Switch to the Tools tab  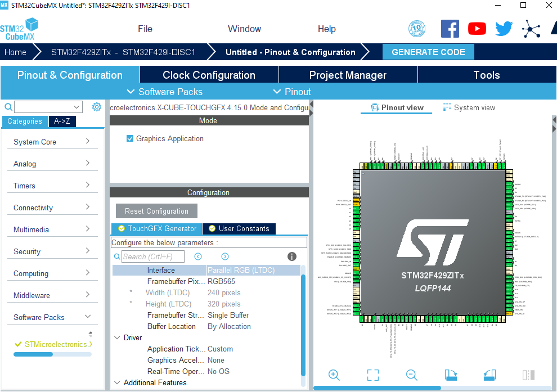click(x=487, y=75)
